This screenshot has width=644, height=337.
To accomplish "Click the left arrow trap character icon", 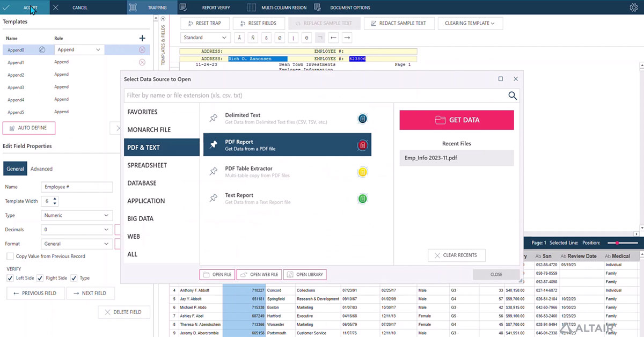I will (x=334, y=38).
